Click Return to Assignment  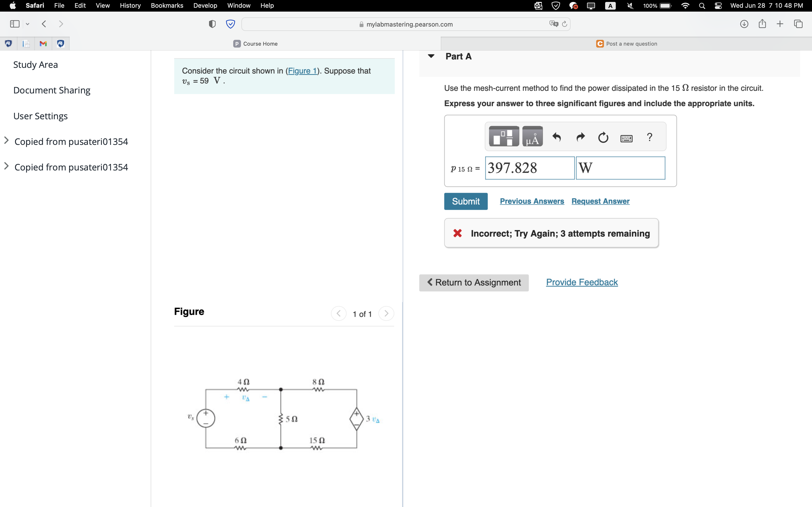[x=473, y=282]
